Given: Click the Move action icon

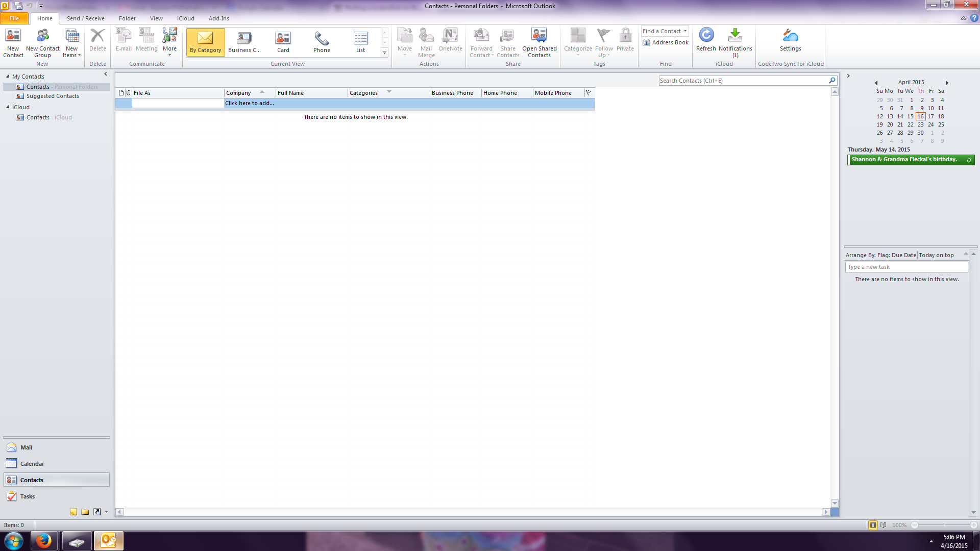Looking at the screenshot, I should [405, 42].
